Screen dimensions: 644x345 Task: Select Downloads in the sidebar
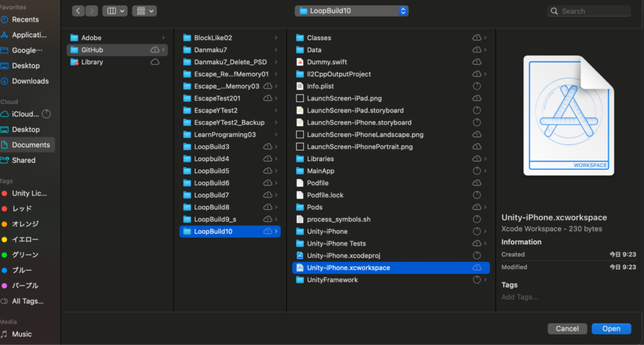30,81
